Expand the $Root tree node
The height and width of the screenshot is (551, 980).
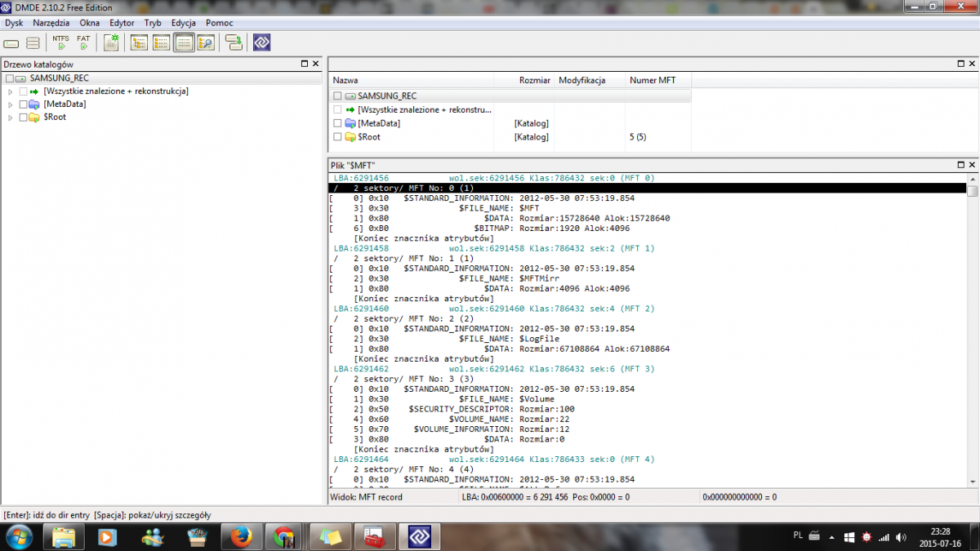[x=11, y=118]
